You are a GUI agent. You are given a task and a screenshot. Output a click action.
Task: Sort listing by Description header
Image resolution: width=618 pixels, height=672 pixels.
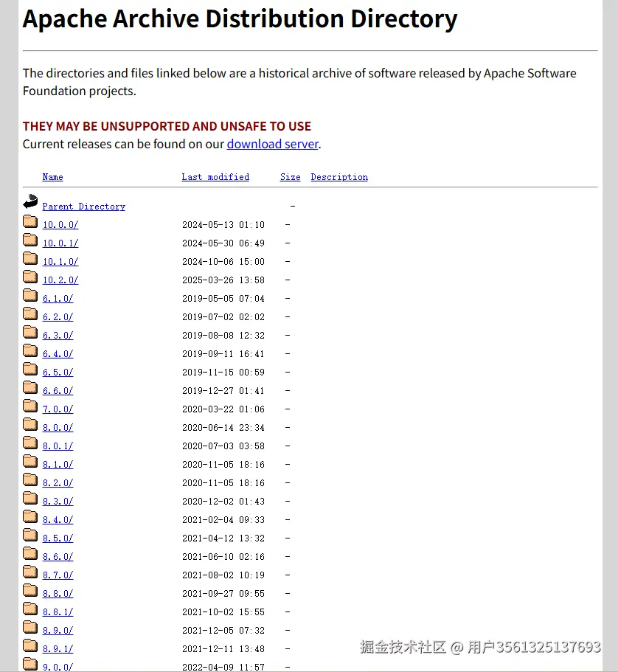339,177
